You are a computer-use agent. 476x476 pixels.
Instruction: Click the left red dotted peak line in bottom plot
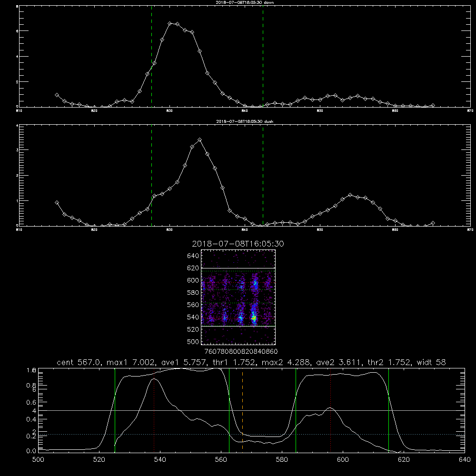pyautogui.click(x=154, y=410)
